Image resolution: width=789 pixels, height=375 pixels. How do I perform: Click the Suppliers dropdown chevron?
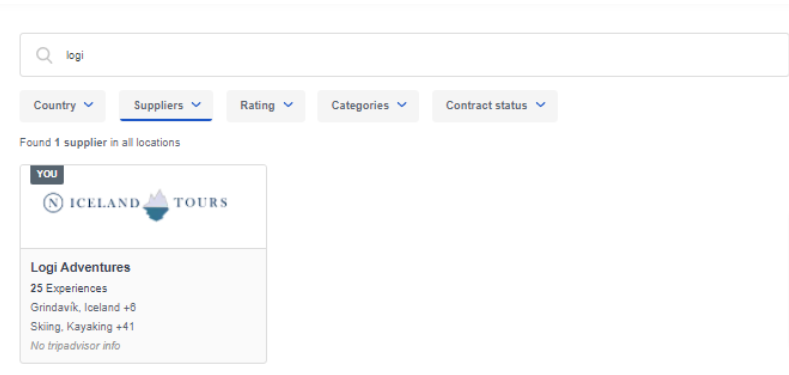point(196,105)
